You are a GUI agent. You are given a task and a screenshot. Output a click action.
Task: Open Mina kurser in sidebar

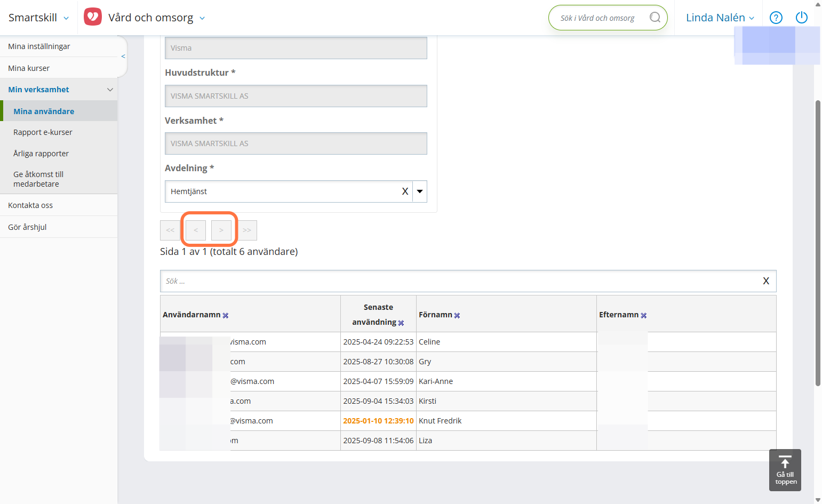[59, 68]
